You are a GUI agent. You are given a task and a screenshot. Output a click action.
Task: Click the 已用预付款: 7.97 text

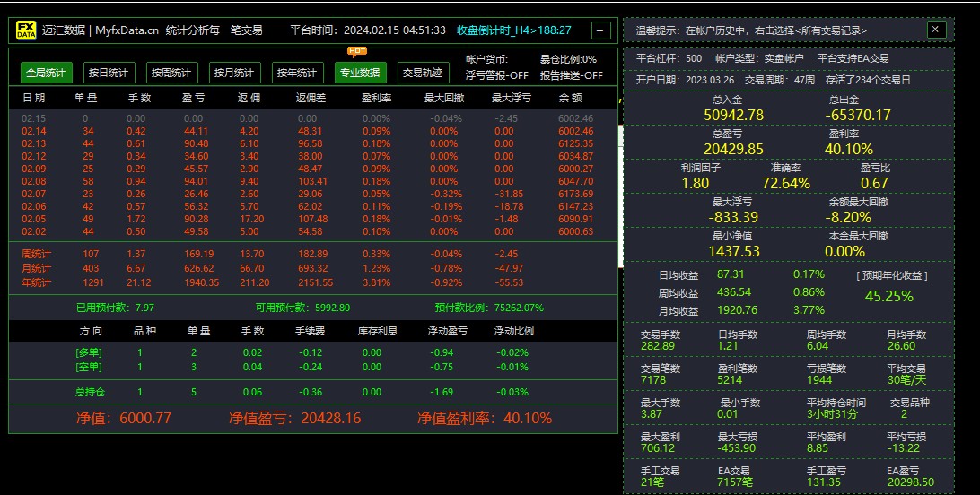pyautogui.click(x=115, y=308)
